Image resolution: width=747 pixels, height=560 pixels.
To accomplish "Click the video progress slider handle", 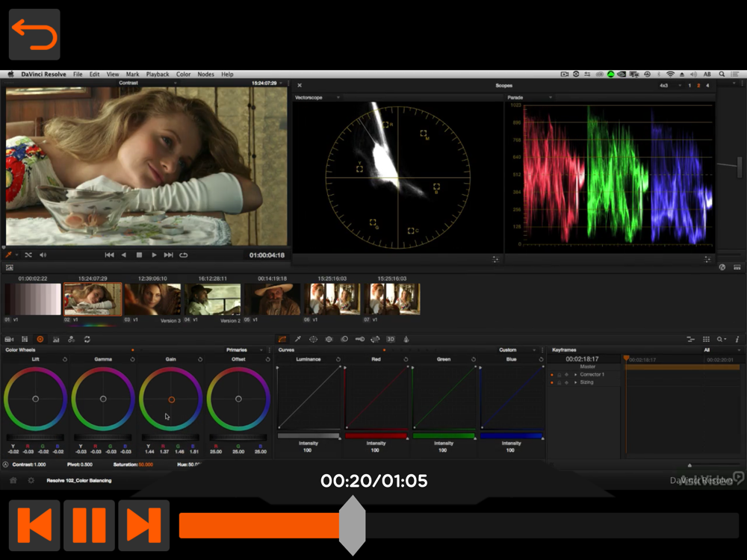I will (x=352, y=525).
